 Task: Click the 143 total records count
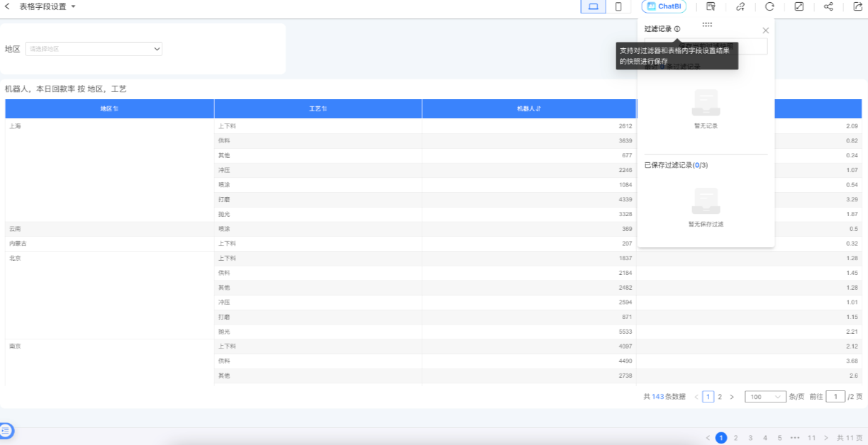tap(657, 397)
